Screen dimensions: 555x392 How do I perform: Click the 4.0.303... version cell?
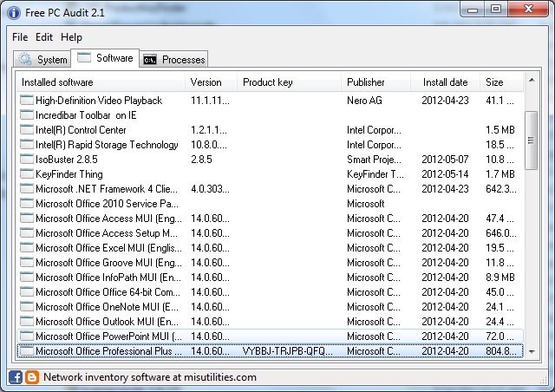(x=210, y=189)
